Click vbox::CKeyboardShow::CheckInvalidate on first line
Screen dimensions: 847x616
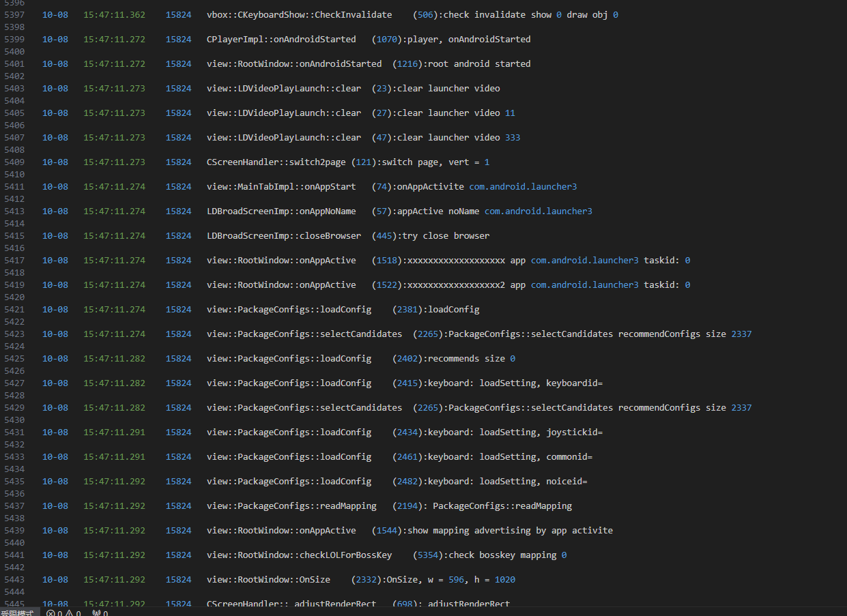pyautogui.click(x=299, y=14)
